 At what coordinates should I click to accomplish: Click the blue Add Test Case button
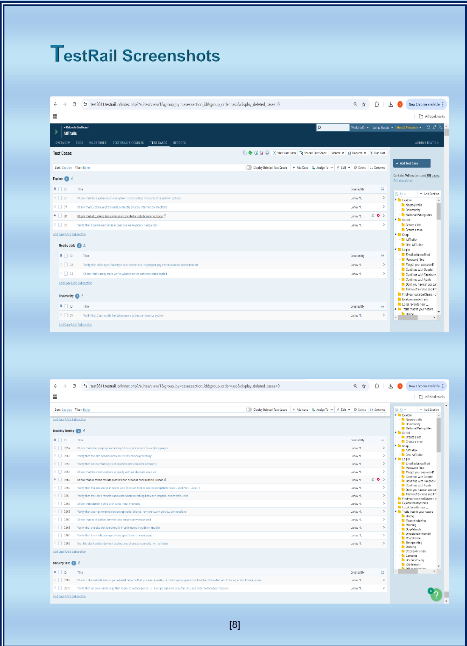pyautogui.click(x=412, y=164)
